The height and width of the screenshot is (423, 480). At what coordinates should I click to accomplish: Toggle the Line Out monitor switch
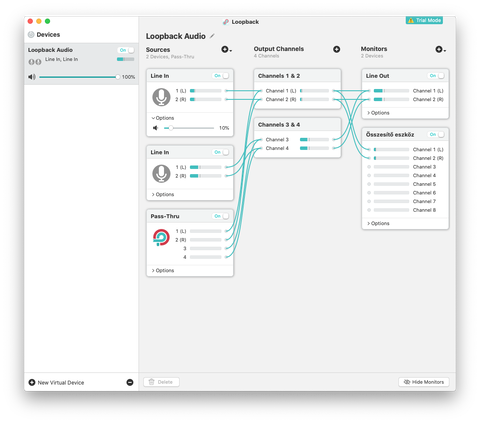coord(436,76)
